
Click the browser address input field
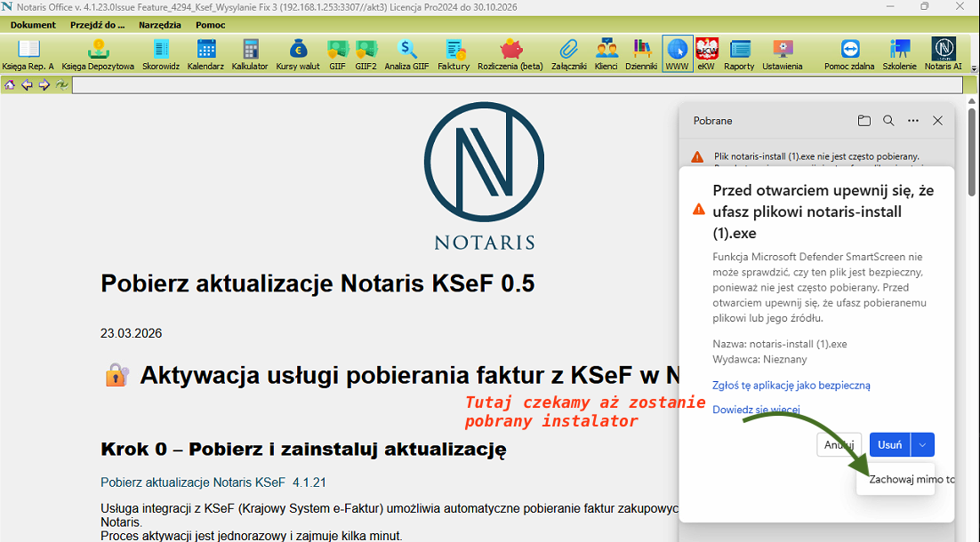pos(517,85)
